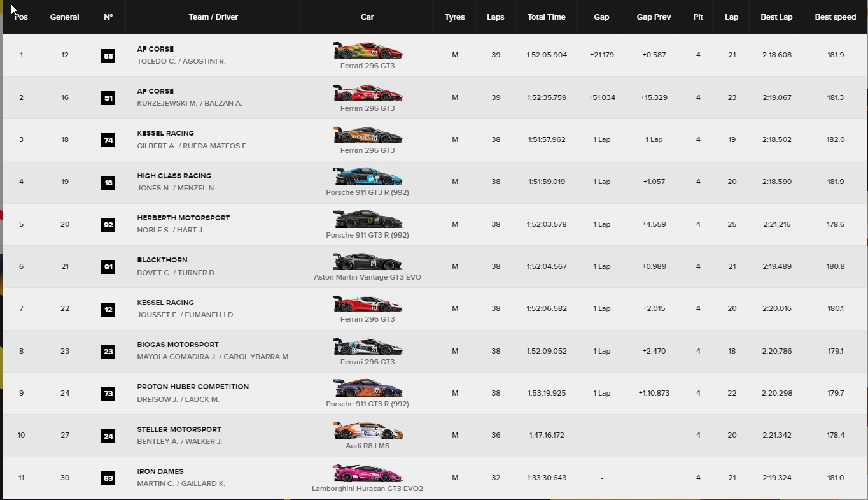The image size is (868, 500).
Task: Click the number 24 car badge
Action: tap(108, 436)
